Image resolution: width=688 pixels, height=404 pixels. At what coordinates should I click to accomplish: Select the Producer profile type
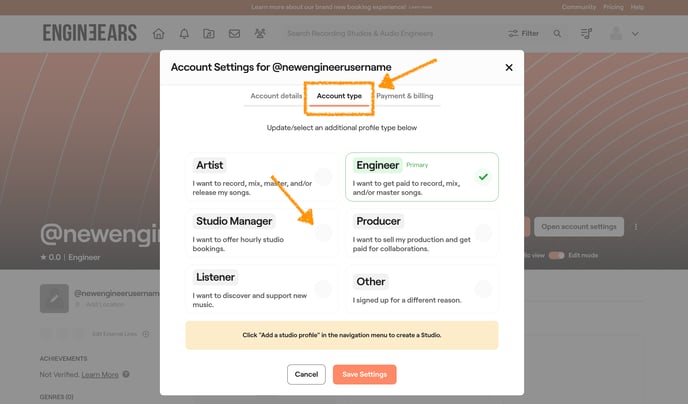tap(421, 232)
